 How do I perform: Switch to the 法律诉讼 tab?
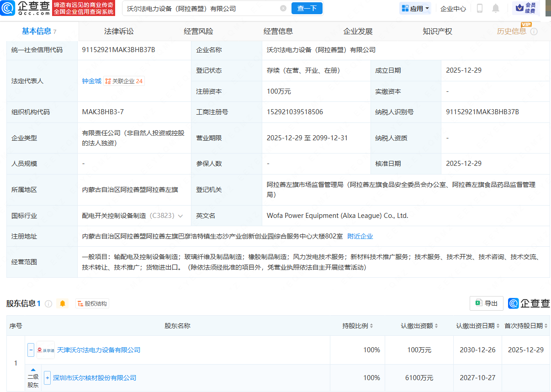click(x=119, y=32)
